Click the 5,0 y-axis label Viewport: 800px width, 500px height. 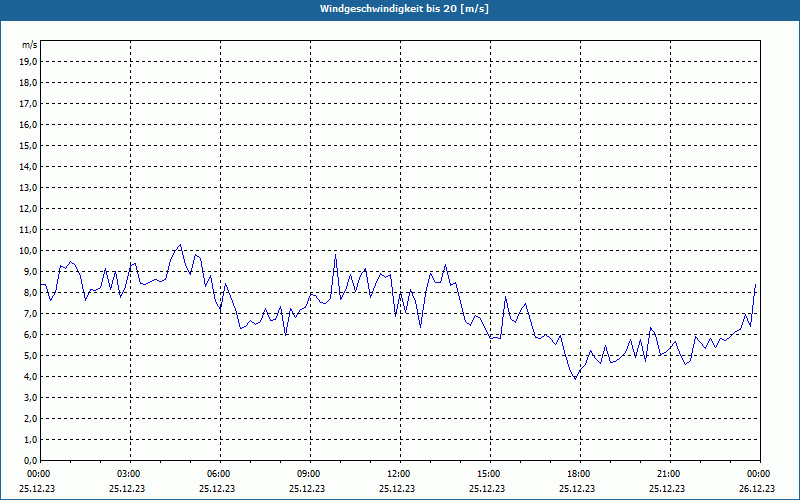click(x=31, y=356)
